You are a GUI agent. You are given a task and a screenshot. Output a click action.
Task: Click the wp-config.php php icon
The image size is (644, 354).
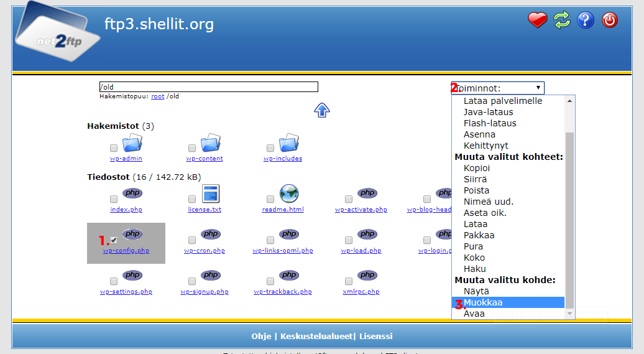[x=132, y=234]
